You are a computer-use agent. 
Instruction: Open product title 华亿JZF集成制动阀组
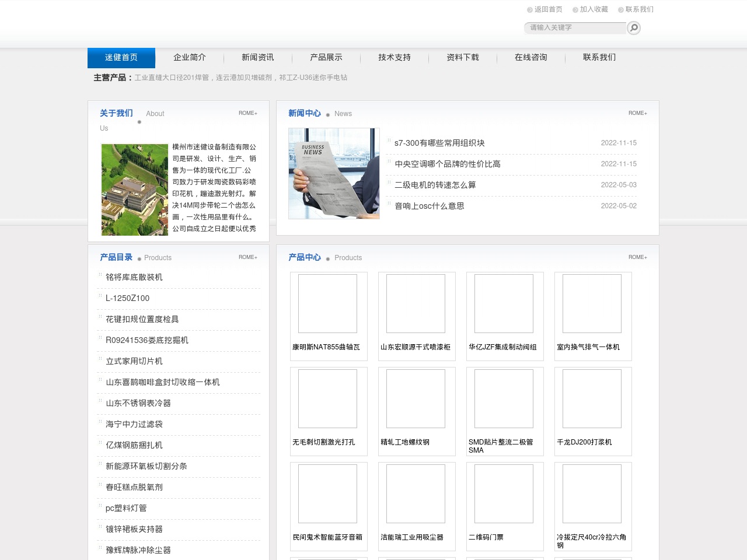(502, 347)
